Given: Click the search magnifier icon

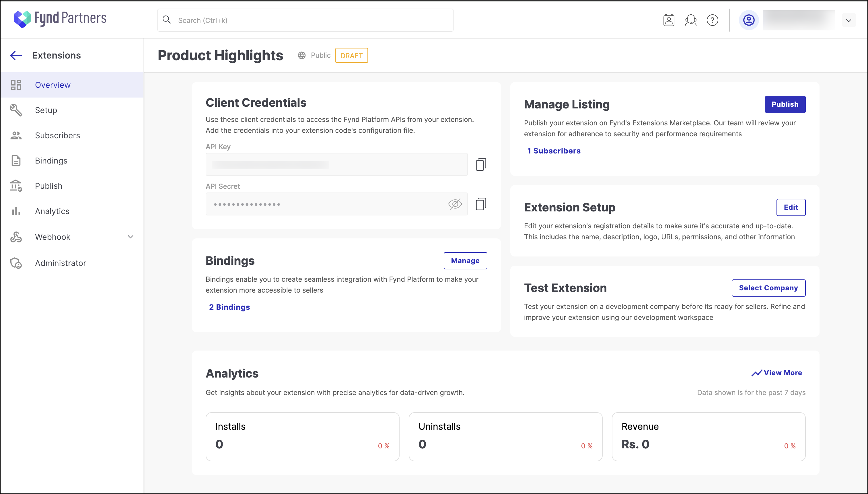Looking at the screenshot, I should 167,20.
